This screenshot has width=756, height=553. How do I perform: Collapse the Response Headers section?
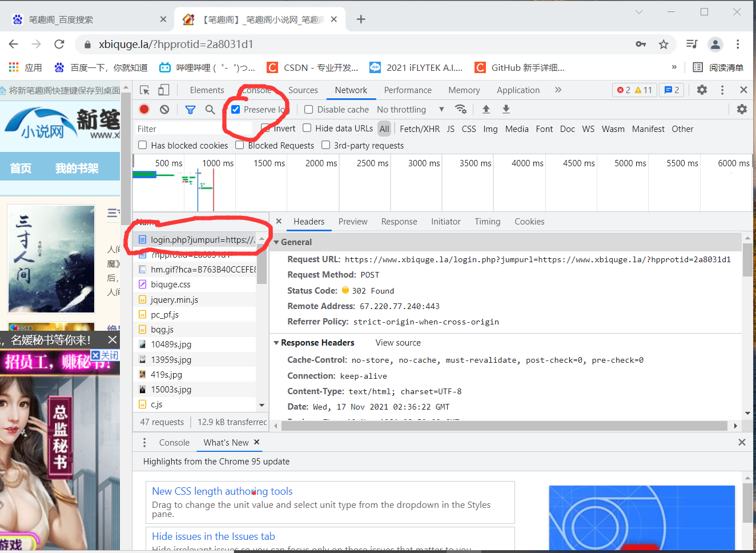(276, 343)
